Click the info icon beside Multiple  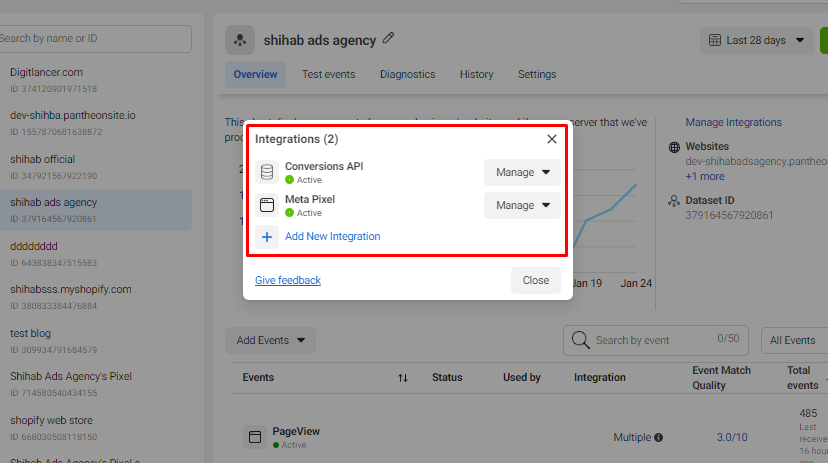[658, 437]
